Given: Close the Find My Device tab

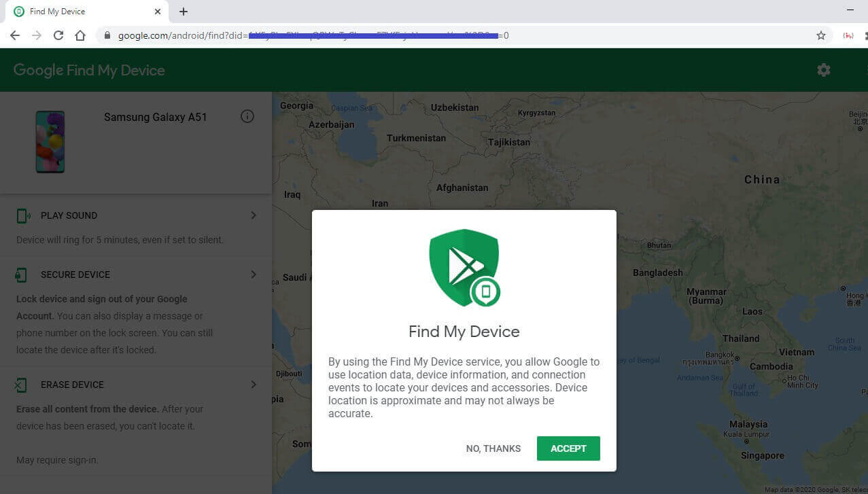Looking at the screenshot, I should (x=158, y=12).
